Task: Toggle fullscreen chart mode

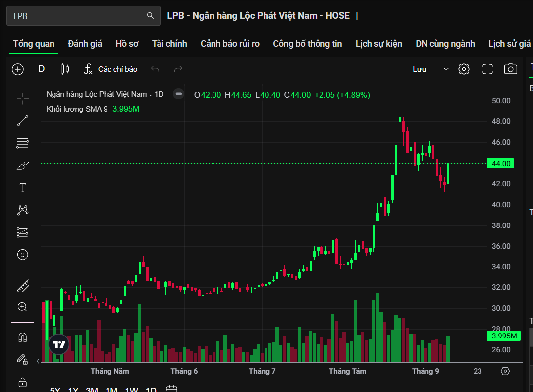Action: (x=487, y=69)
